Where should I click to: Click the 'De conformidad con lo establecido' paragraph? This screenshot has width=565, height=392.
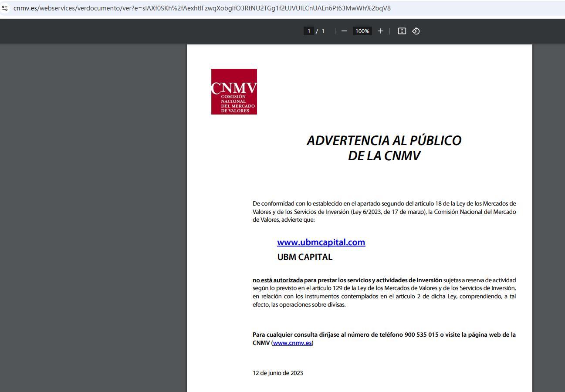[x=384, y=212]
